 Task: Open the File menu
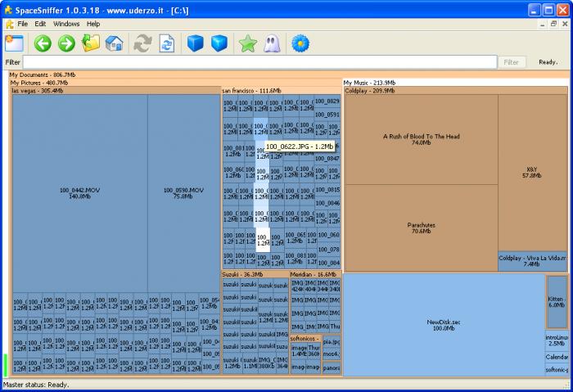pos(22,24)
